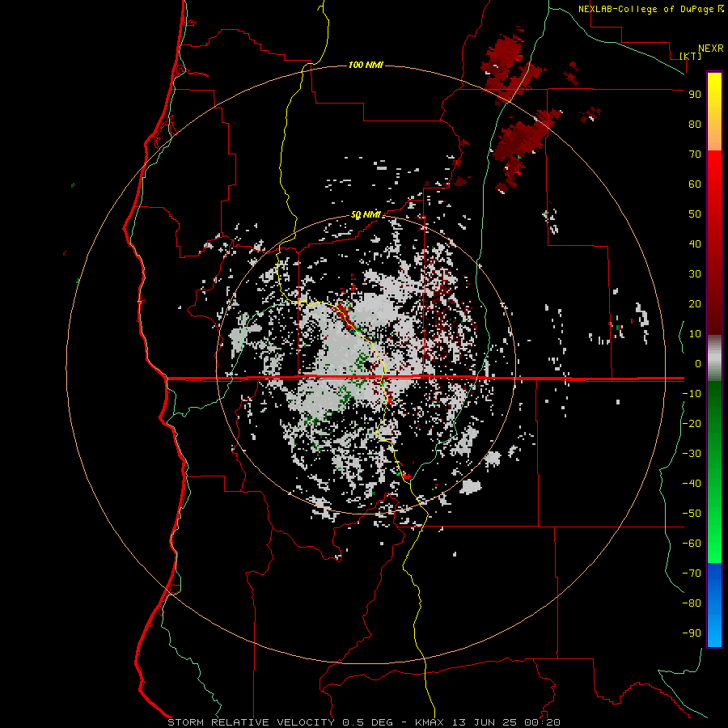Select the -80 knot scale value
The image size is (728, 728).
692,603
